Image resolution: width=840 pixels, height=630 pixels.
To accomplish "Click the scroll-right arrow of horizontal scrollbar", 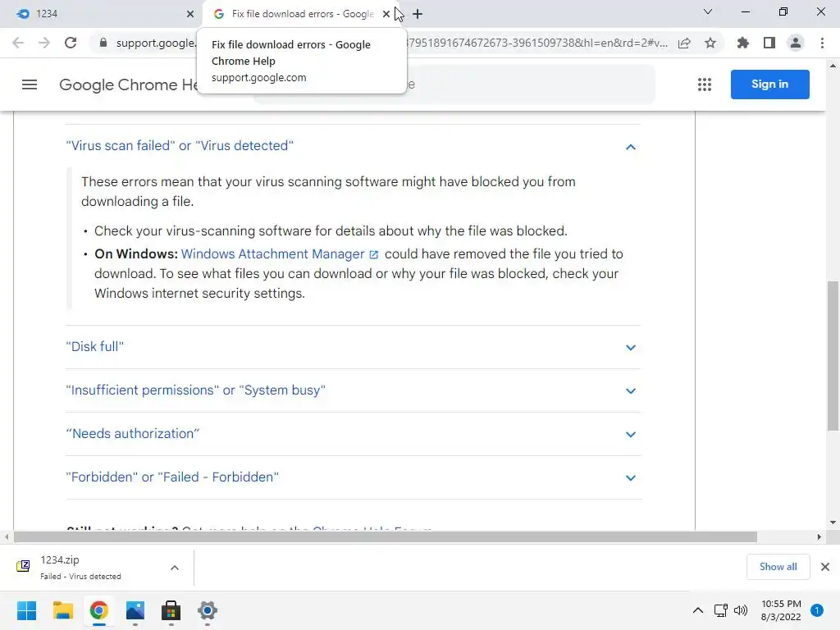I will (819, 536).
